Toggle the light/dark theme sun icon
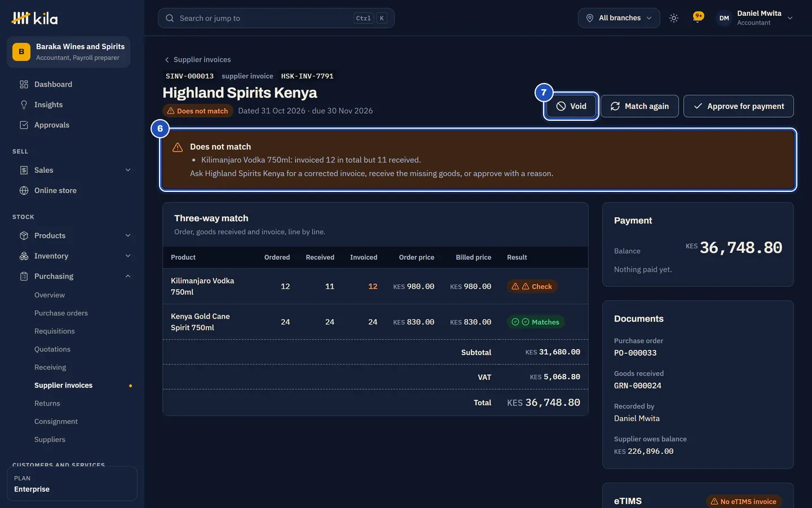The image size is (812, 508). 674,18
